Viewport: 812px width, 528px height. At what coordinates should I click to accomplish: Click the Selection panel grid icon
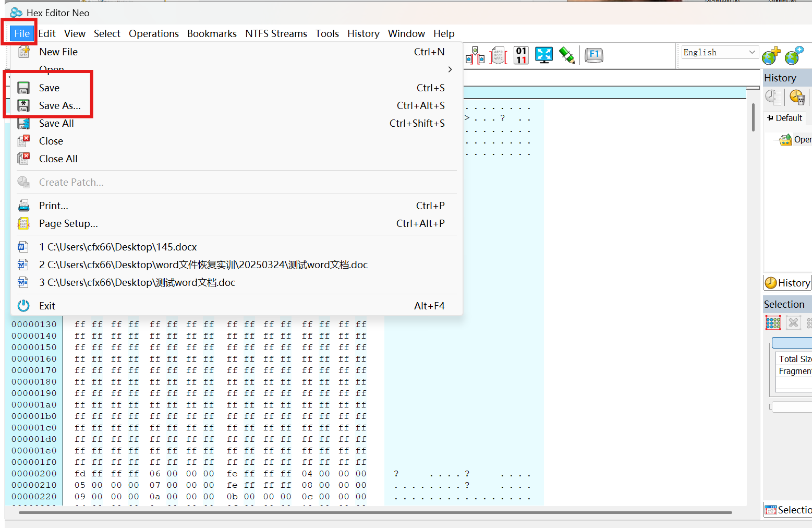(x=773, y=323)
